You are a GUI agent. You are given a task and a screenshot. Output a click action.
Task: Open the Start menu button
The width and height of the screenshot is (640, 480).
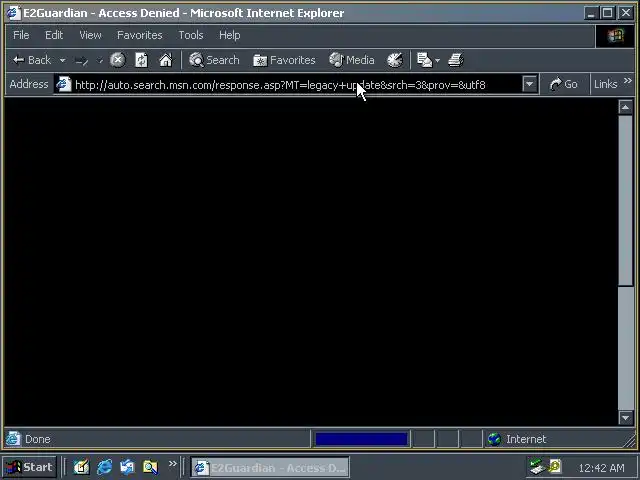point(29,467)
